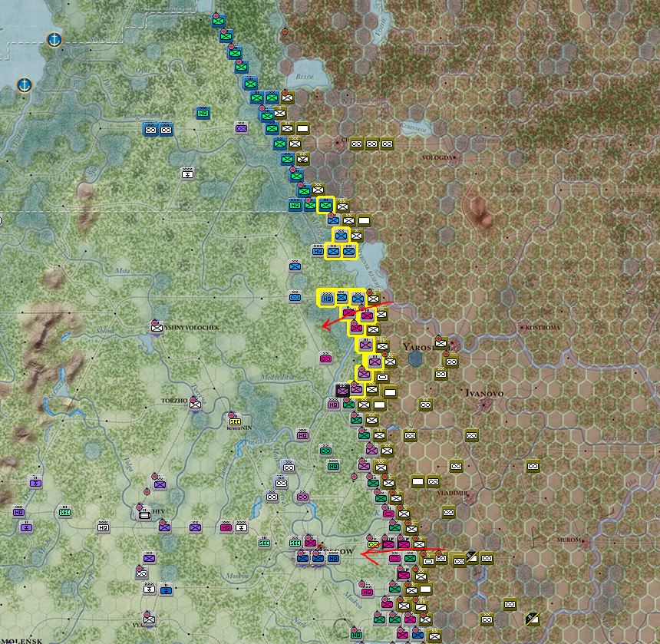This screenshot has width=660, height=644.
Task: Select the blue counter beside the white XXX counter near Vyazma
Action: coord(166,590)
